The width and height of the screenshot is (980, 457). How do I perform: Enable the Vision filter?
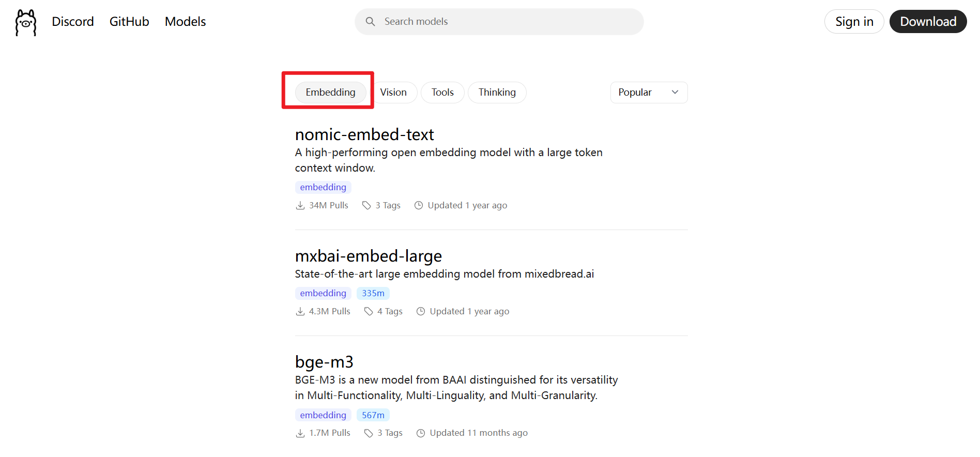pyautogui.click(x=394, y=92)
